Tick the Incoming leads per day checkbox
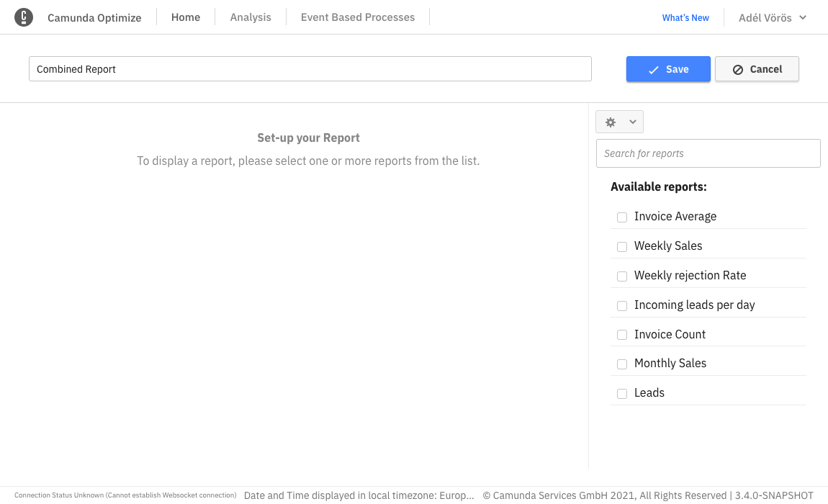 point(622,306)
